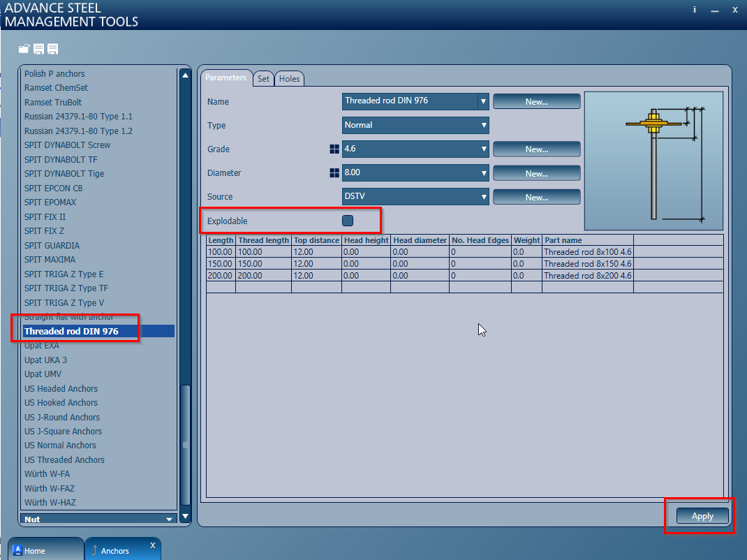The height and width of the screenshot is (560, 747).
Task: Select SPIT DYNABOLT TF entry
Action: (61, 160)
